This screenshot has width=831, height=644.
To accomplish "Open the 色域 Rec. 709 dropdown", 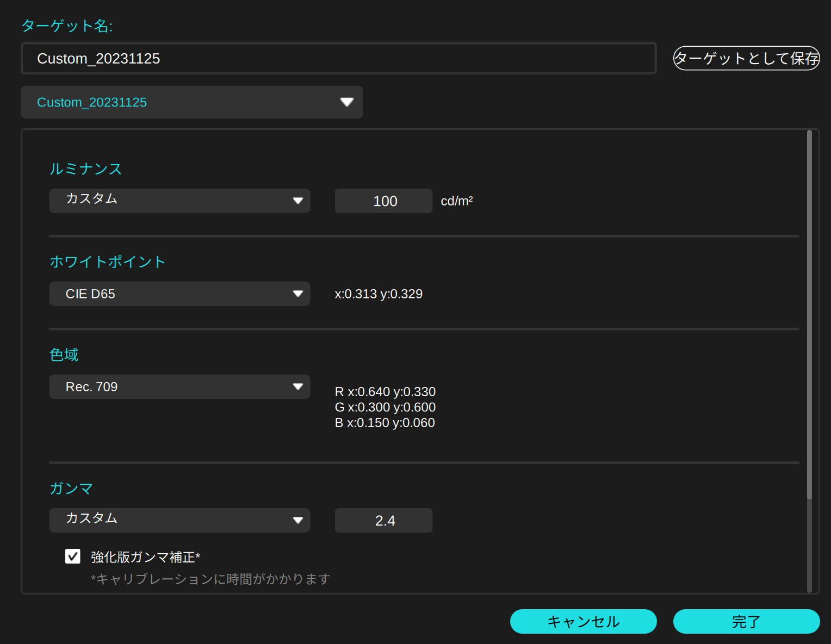I will (x=179, y=386).
